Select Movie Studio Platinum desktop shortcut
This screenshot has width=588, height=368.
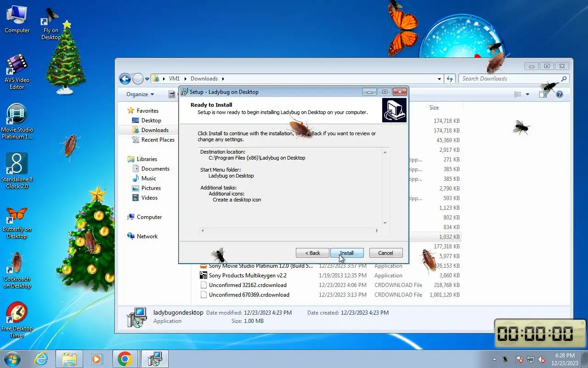[x=17, y=121]
